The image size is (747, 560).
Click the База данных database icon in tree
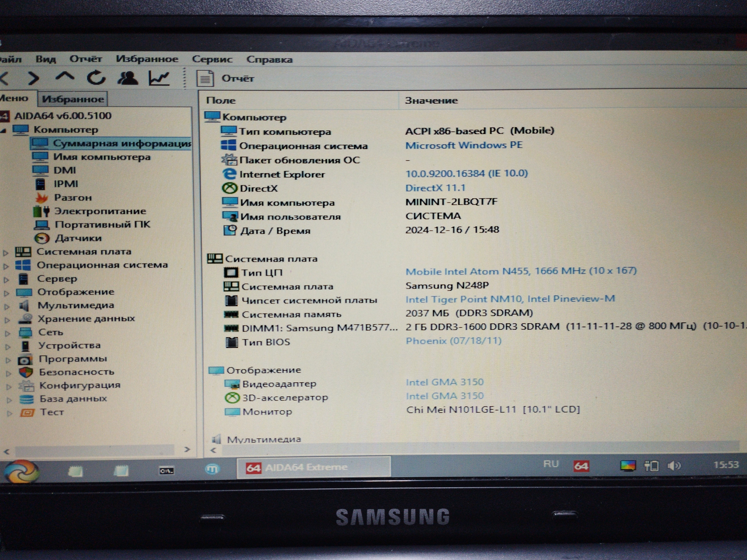(x=27, y=399)
